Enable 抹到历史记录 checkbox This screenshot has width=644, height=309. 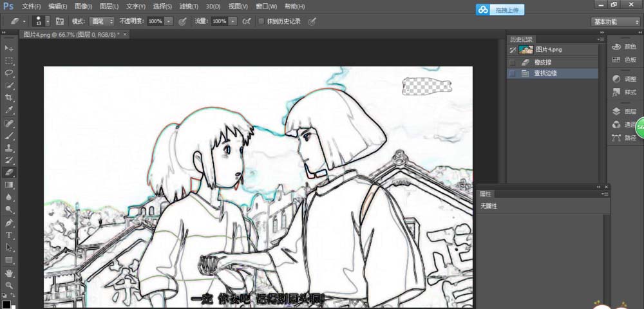[261, 21]
